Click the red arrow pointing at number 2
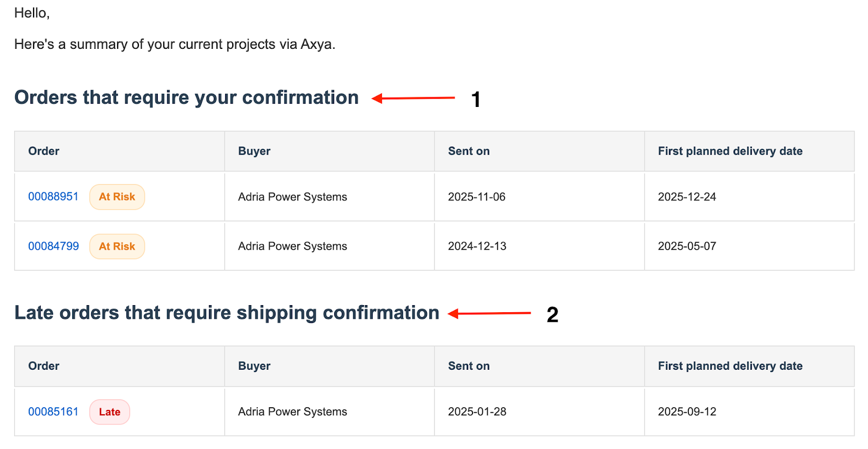The image size is (868, 449). coord(489,313)
